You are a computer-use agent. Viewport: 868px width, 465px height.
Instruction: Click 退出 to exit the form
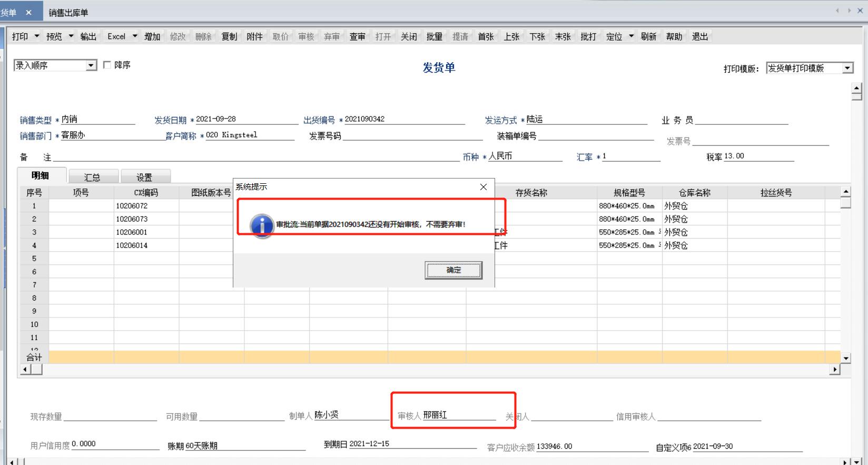(700, 36)
